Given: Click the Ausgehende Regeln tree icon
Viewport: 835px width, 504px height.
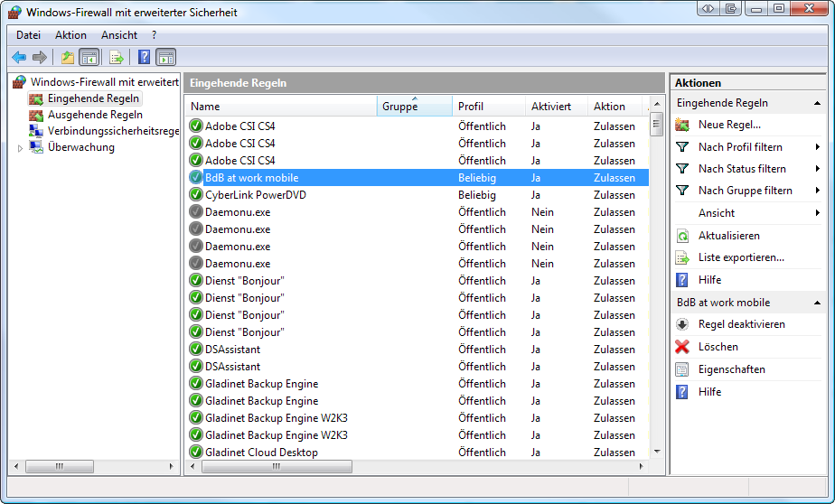Looking at the screenshot, I should (x=36, y=115).
